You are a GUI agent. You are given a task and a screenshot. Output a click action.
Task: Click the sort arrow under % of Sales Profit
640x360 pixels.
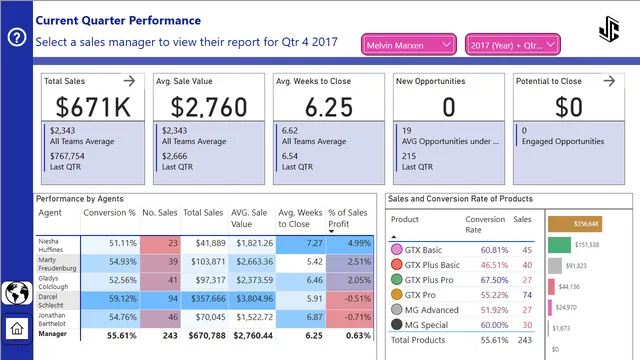click(331, 231)
